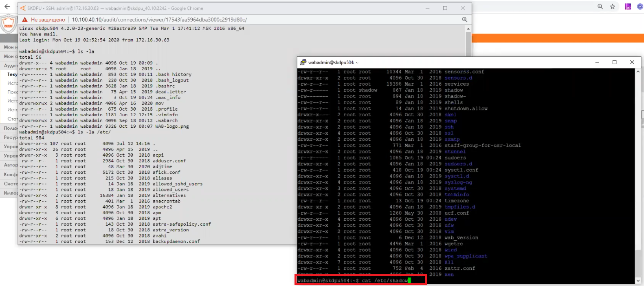Click 'syslog-ng' directory in the PuTTY listing

pyautogui.click(x=458, y=182)
